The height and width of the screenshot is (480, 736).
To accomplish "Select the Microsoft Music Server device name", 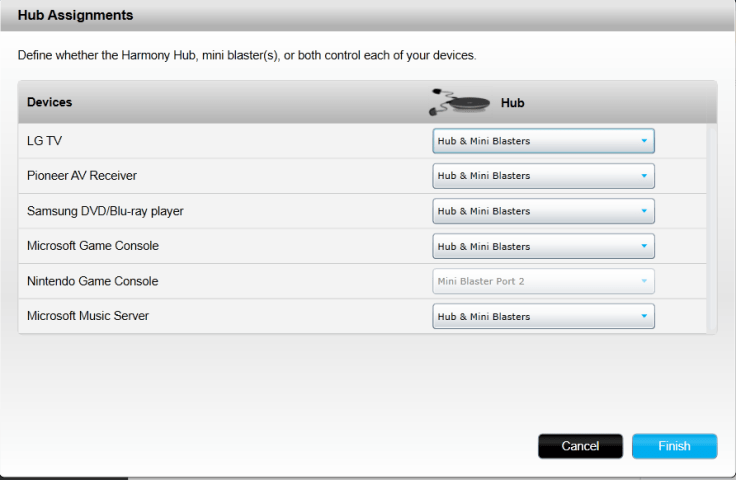I will tap(88, 316).
